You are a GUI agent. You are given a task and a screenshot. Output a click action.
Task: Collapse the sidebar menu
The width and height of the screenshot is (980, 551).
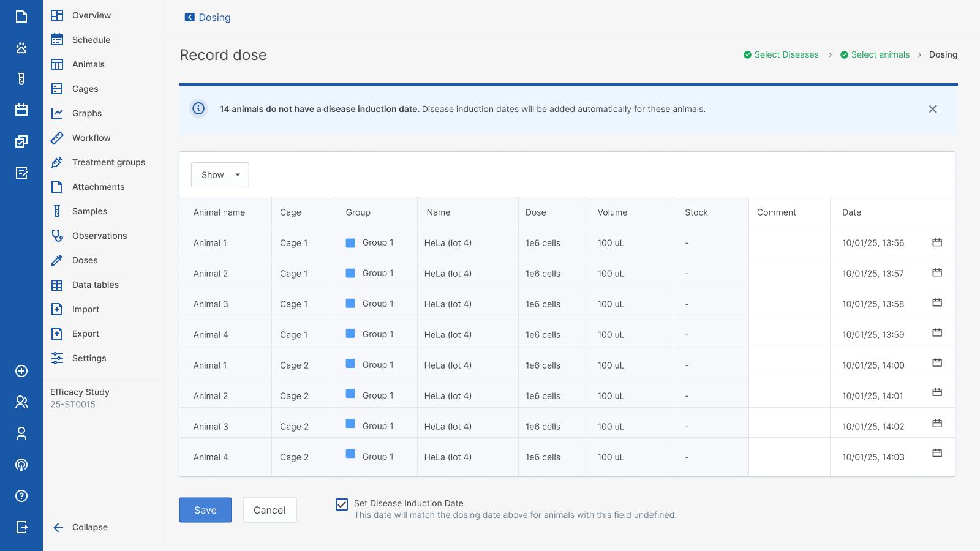point(80,527)
